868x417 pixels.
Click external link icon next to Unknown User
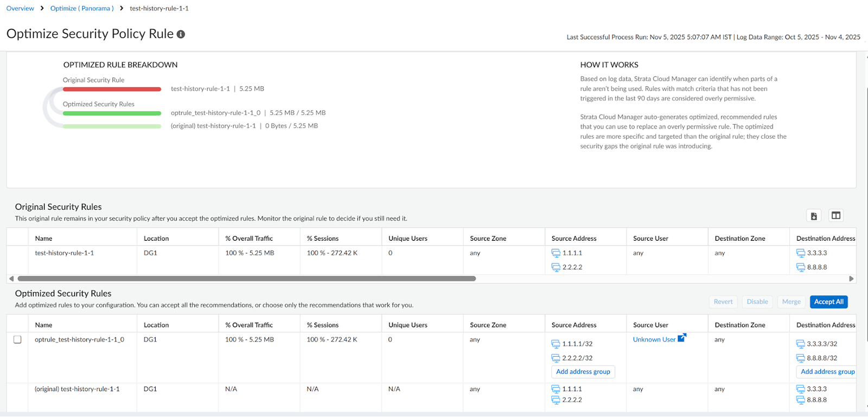[682, 338]
